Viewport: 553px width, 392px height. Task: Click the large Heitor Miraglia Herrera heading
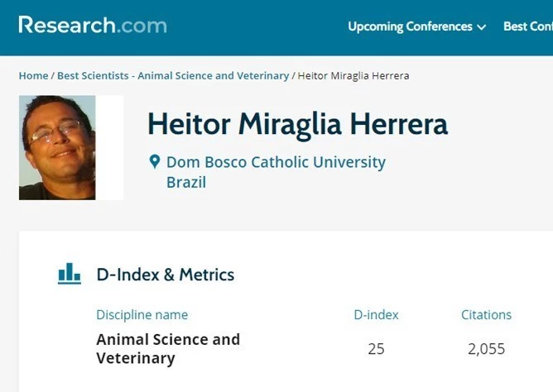[297, 123]
